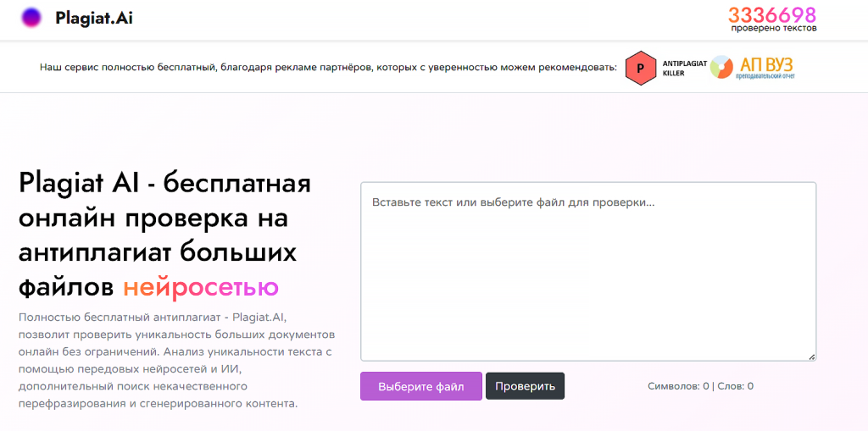
Task: Click the gradient word 'нейросетью' in heading
Action: pos(200,286)
